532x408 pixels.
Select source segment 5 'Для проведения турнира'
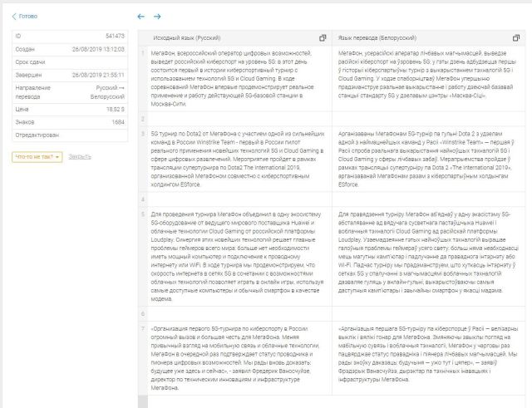[x=237, y=257]
